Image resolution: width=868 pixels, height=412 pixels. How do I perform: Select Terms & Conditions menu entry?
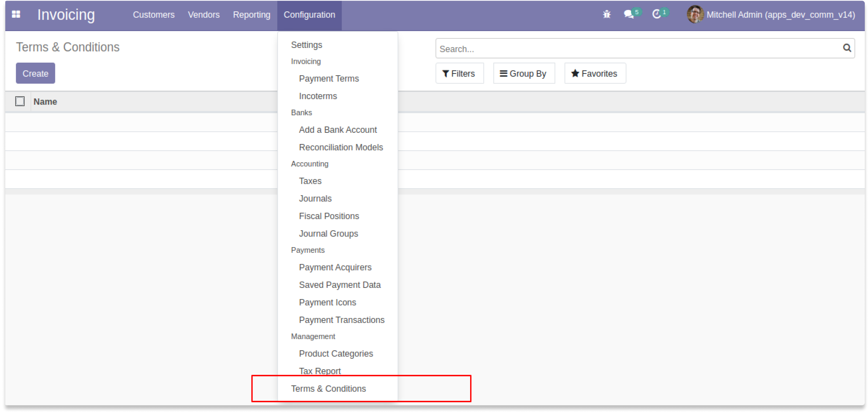click(x=328, y=388)
